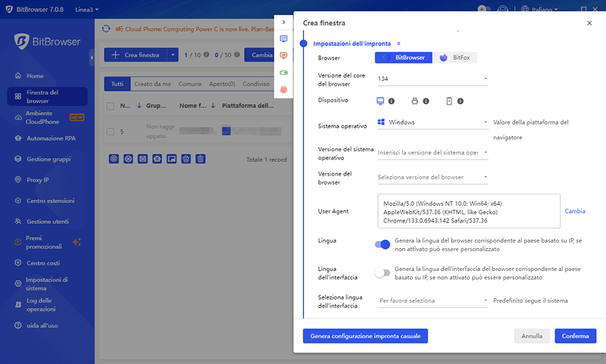Switch to the Tutti tab
Image resolution: width=606 pixels, height=364 pixels.
tap(117, 84)
